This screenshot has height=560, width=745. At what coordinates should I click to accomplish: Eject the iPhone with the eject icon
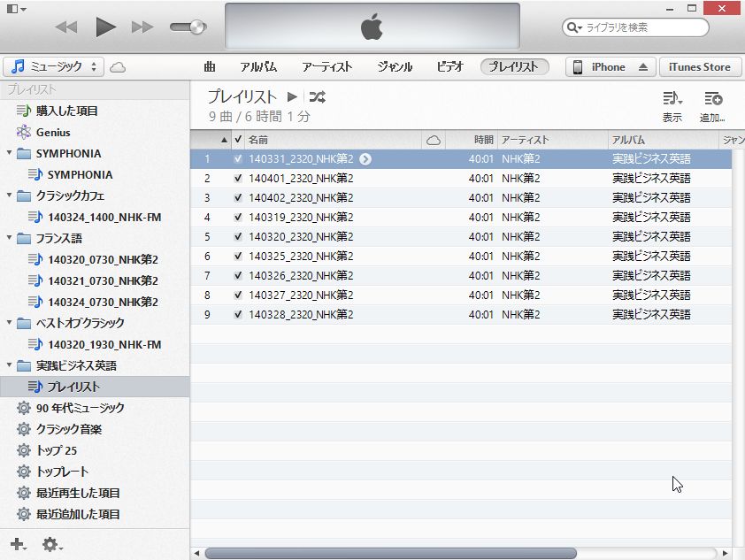643,67
